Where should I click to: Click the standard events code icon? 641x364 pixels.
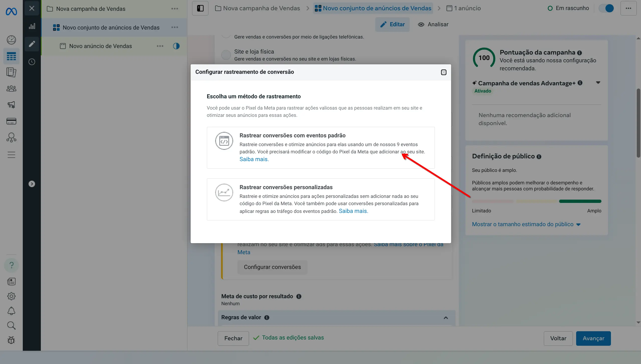[224, 141]
